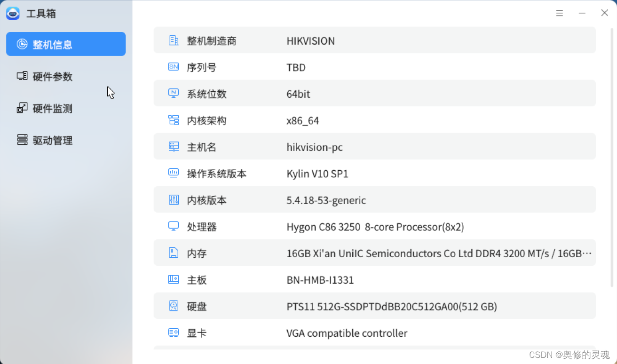Click the 序列号 SN icon
Screen dimensions: 617x364
point(174,67)
